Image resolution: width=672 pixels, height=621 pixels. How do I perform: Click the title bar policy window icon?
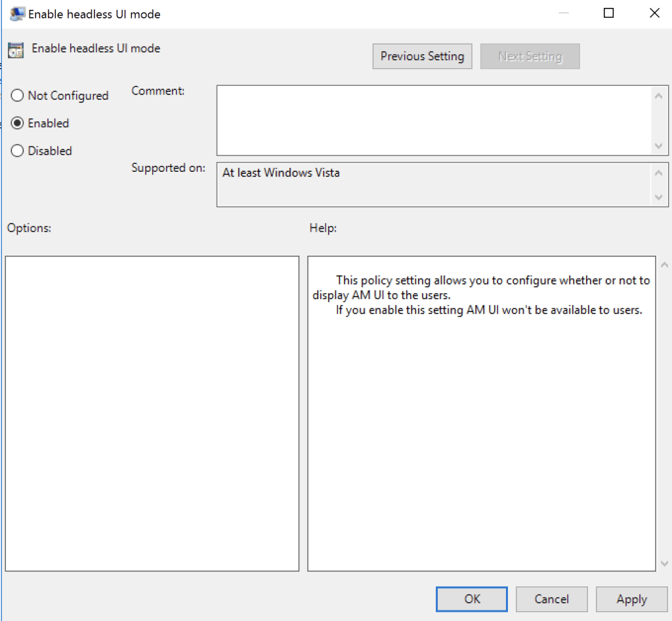point(18,14)
